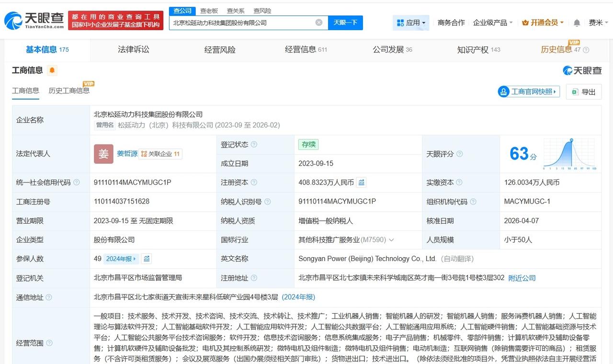The image size is (613, 364).
Task: Click the 63分 TianYan score
Action: click(x=523, y=154)
